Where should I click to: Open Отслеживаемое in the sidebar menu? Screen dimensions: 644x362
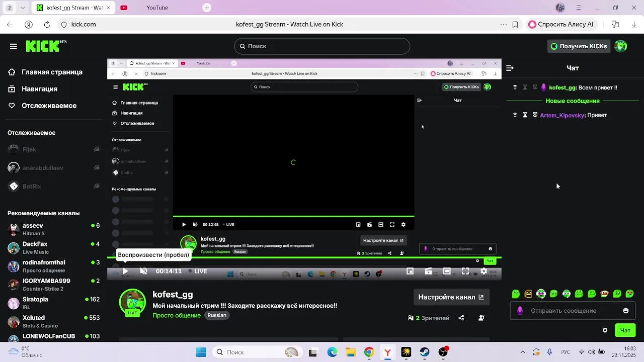49,106
